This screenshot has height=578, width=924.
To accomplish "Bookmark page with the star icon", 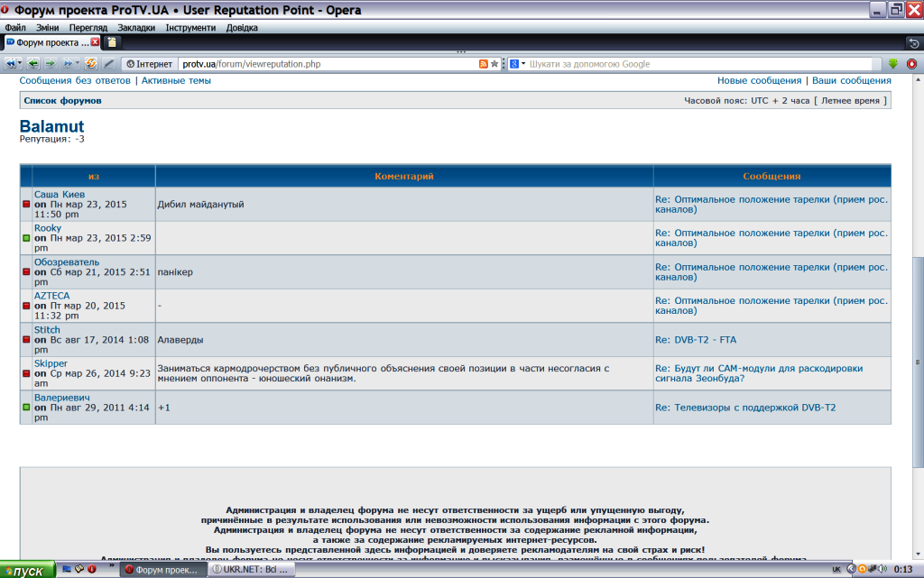I will pyautogui.click(x=494, y=64).
